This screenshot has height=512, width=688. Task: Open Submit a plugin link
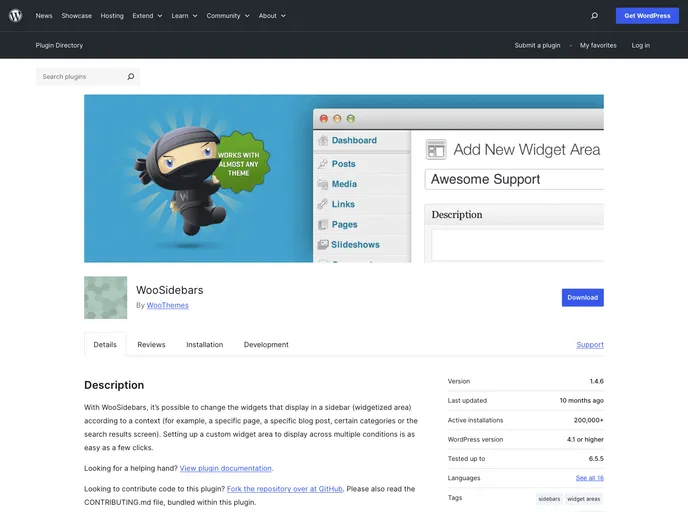(537, 45)
